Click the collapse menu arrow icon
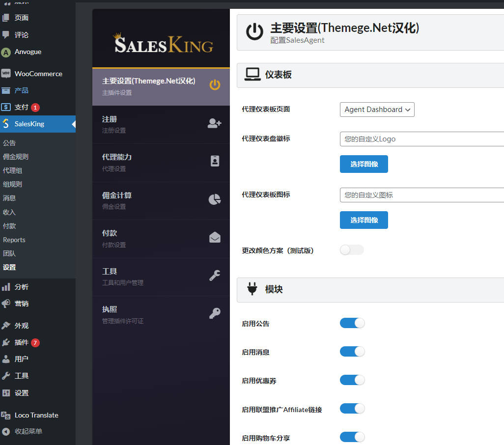Viewport: 504px width, 445px height. pyautogui.click(x=6, y=432)
